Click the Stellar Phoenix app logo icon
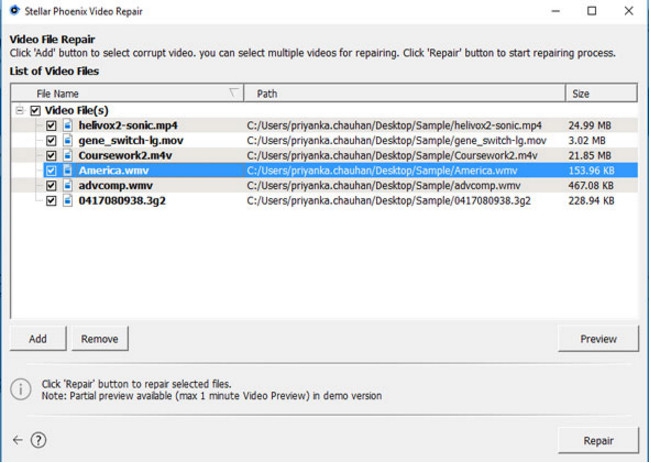Screen dimensions: 651x463 pos(15,10)
